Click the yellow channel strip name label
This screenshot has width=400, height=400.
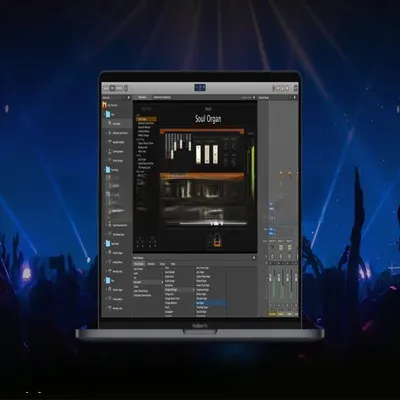tap(272, 314)
